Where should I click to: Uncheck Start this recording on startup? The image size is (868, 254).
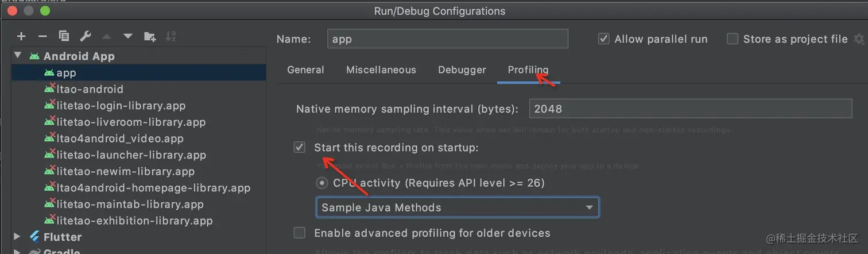300,148
